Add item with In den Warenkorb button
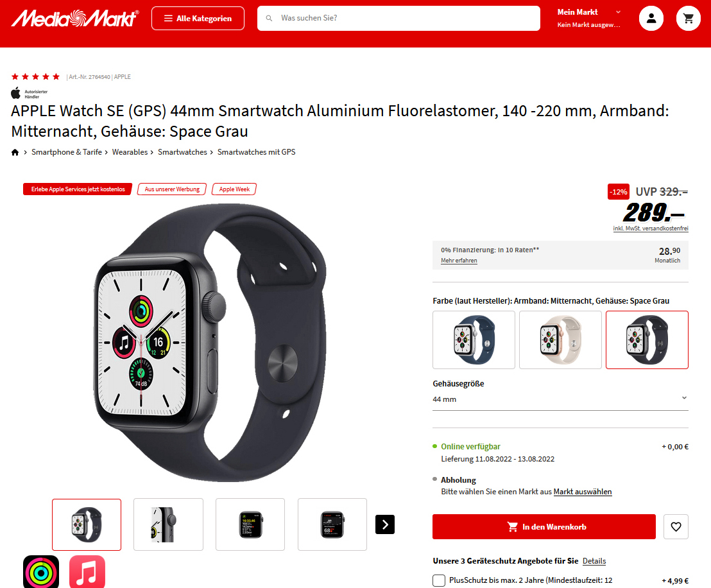This screenshot has width=711, height=588. click(544, 527)
